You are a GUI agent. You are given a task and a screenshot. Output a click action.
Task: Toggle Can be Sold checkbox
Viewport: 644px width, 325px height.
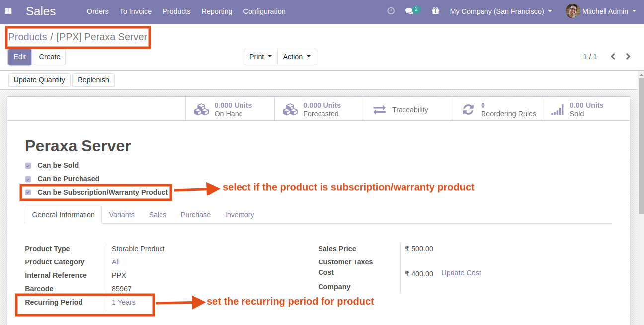(x=28, y=166)
